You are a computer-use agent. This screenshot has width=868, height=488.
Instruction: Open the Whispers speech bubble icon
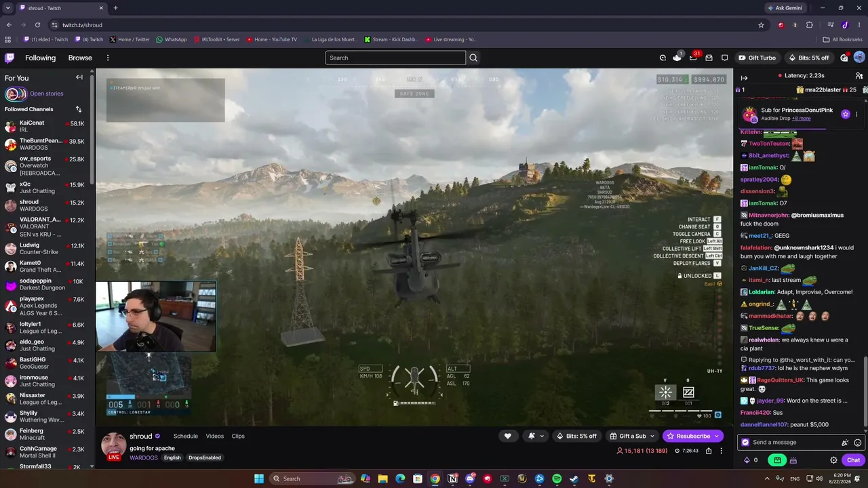pos(725,58)
